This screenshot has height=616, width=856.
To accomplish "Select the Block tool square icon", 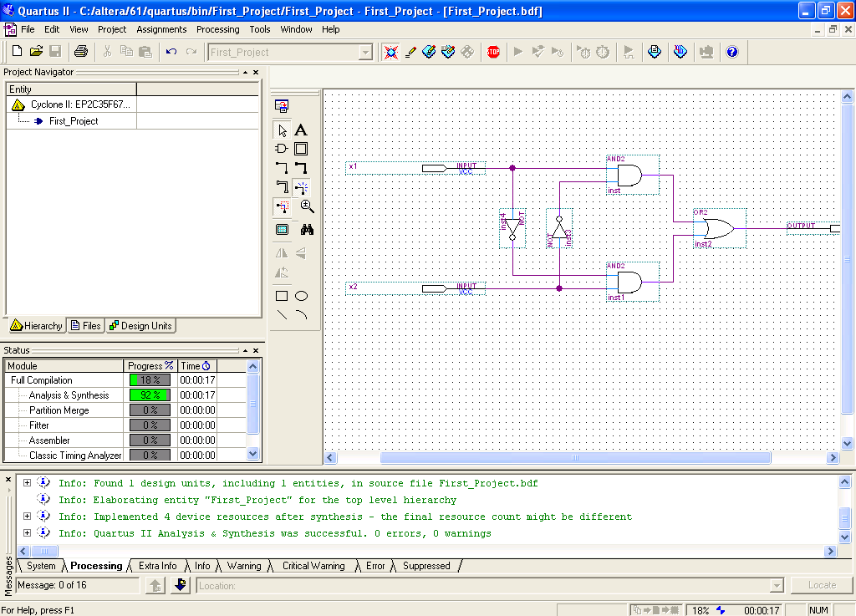I will 301,149.
